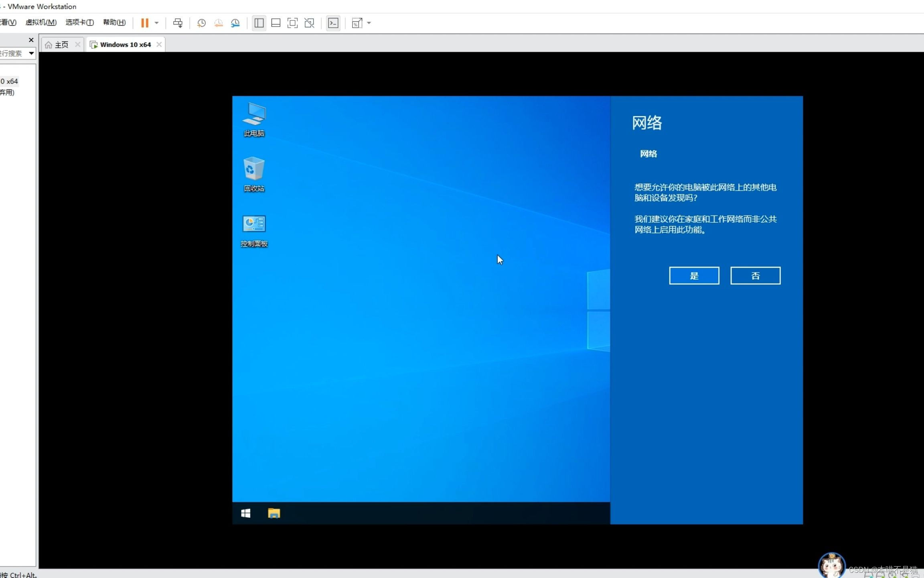Enter full screen mode icon
The height and width of the screenshot is (578, 924).
point(292,23)
